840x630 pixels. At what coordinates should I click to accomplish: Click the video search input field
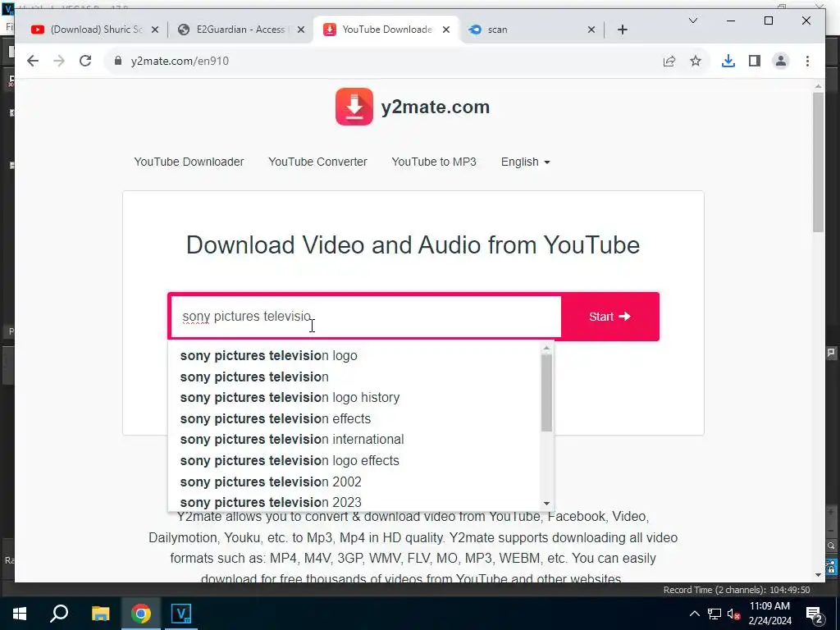click(366, 317)
